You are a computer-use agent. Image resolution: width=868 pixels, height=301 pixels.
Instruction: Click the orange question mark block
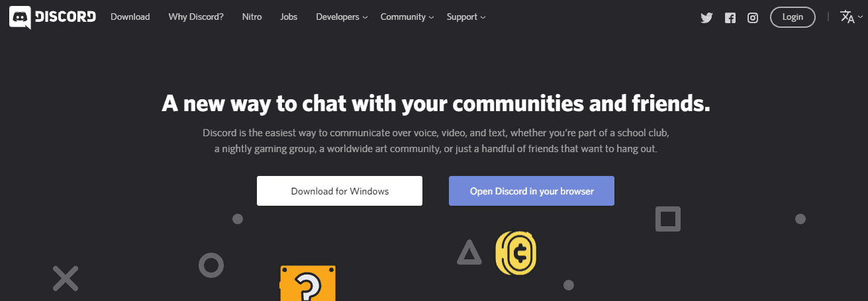click(308, 284)
